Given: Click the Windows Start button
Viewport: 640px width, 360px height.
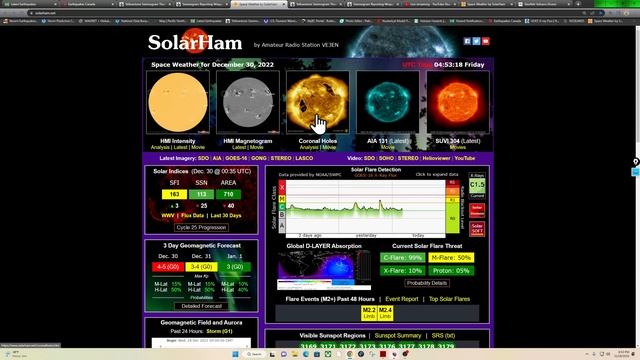Looking at the screenshot, I should pos(236,354).
